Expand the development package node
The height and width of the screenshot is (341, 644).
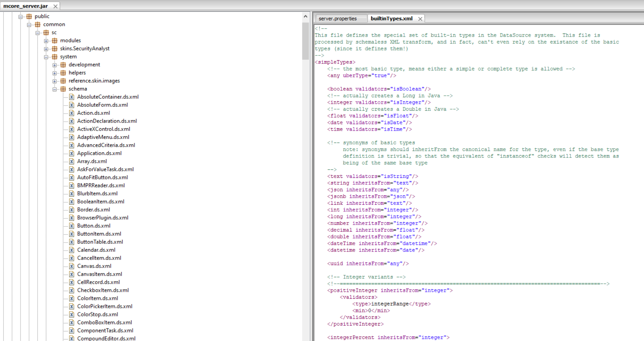(55, 65)
